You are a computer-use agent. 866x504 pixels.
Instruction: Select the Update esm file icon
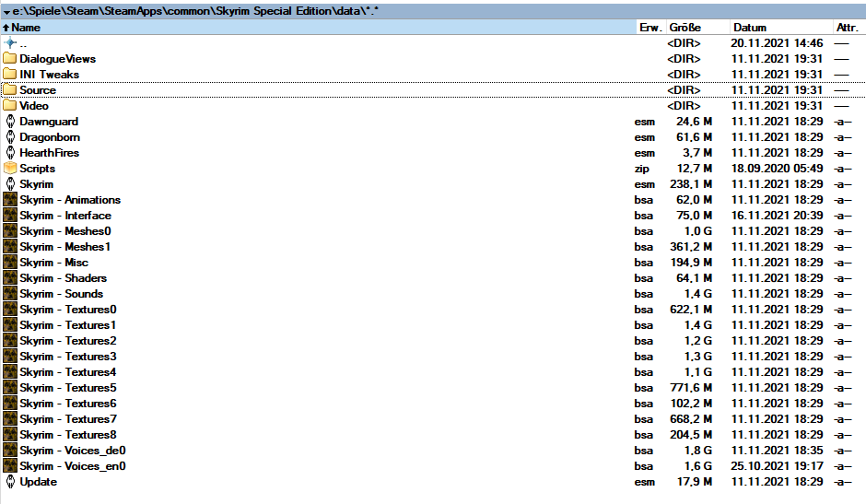pyautogui.click(x=10, y=482)
